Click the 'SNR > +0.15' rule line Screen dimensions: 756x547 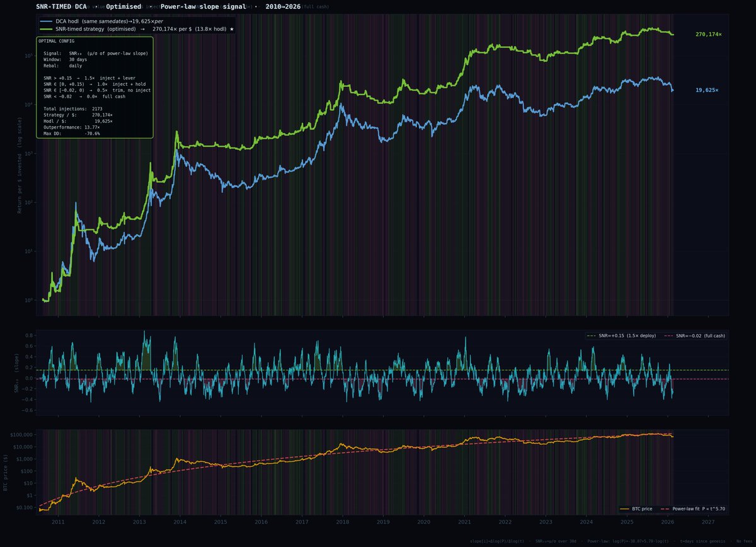coord(88,78)
